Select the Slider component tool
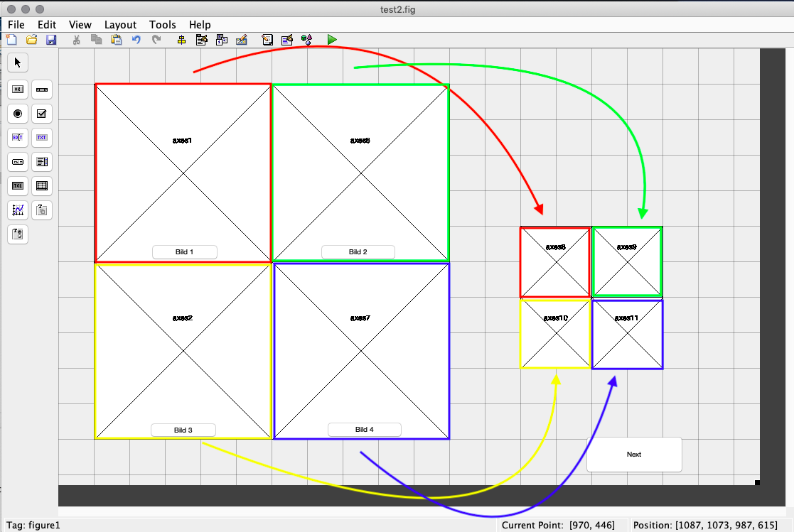This screenshot has width=794, height=532. [x=41, y=89]
